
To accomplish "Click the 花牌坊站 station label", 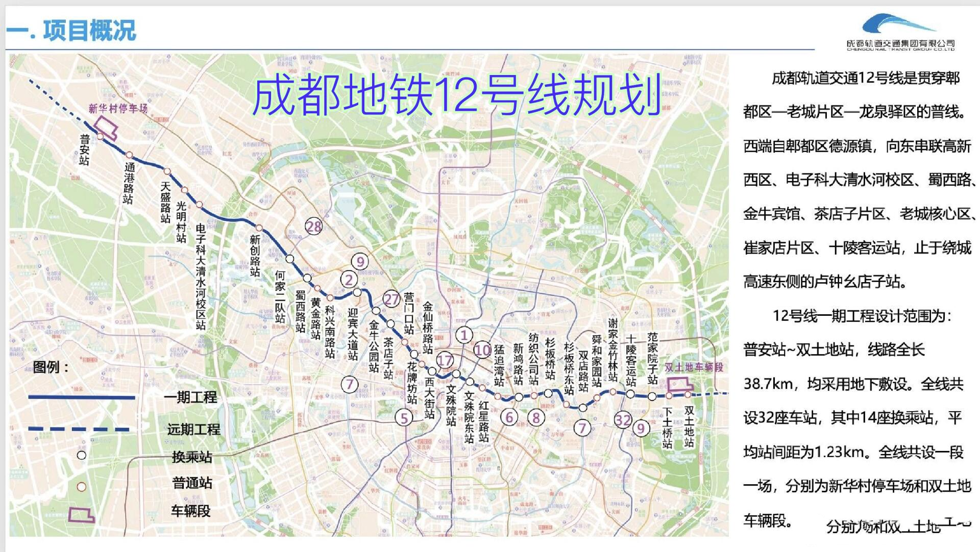I will 412,383.
